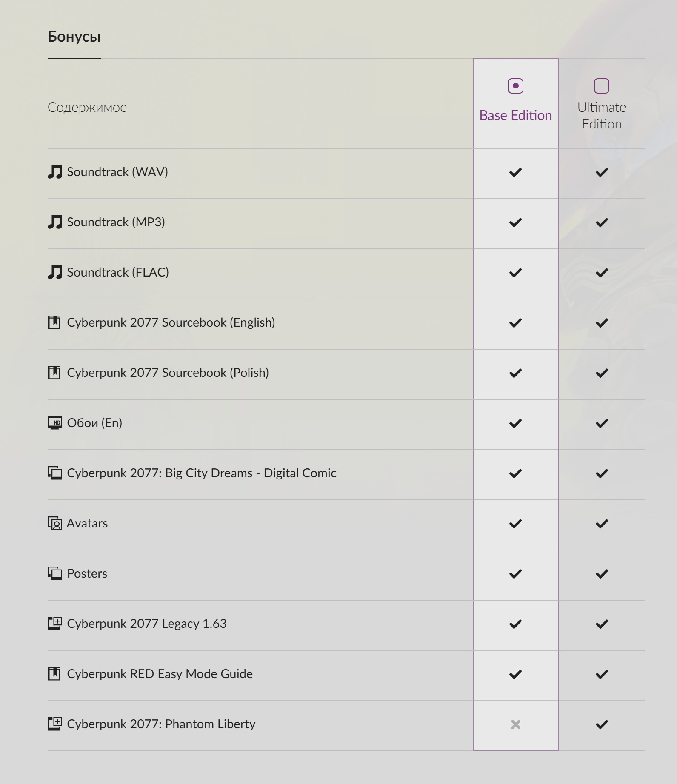Click the images icon beside Posters
The height and width of the screenshot is (784, 677).
54,573
